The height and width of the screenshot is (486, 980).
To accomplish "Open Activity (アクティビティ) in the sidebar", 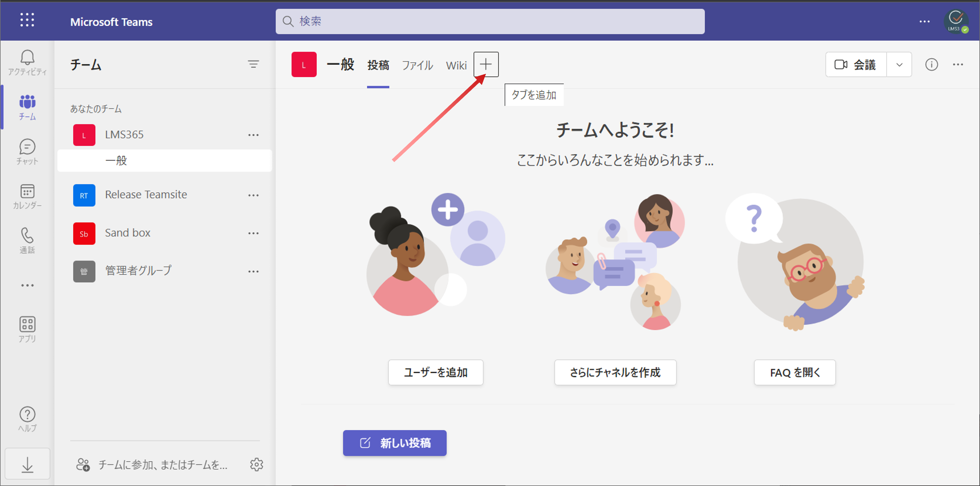I will click(27, 63).
